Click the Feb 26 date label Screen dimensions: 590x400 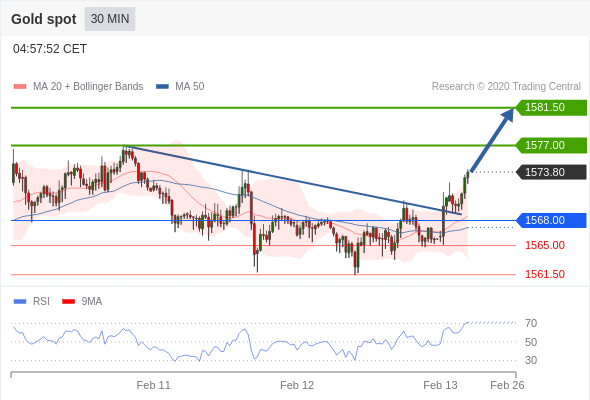(507, 385)
